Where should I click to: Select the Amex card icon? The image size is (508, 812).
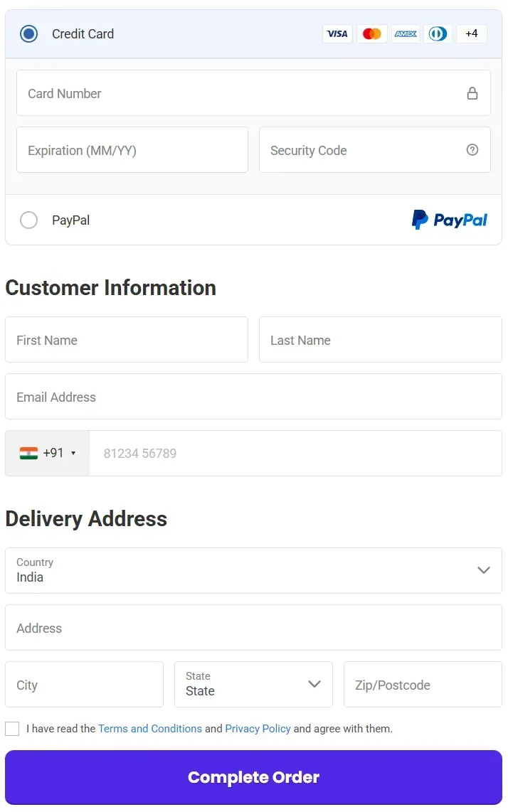click(x=405, y=33)
